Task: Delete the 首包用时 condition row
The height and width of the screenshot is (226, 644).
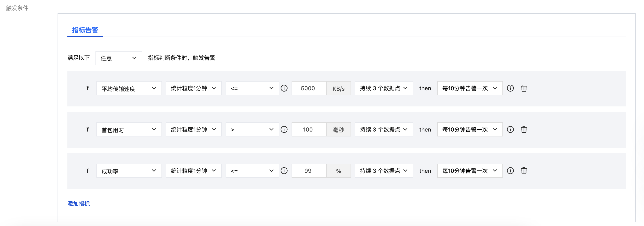Action: [x=524, y=130]
